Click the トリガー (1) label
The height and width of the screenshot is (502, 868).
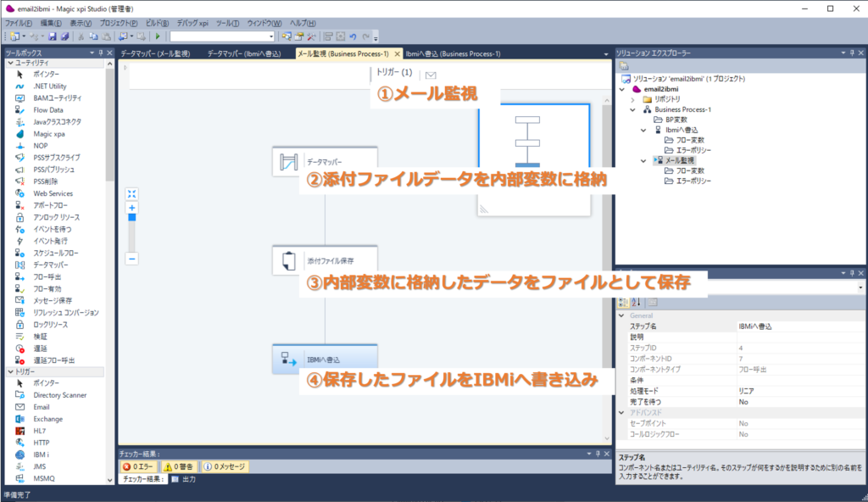[x=394, y=72]
